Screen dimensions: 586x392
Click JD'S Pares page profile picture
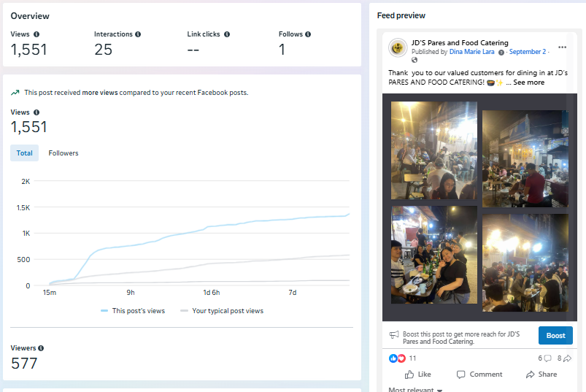click(x=398, y=47)
